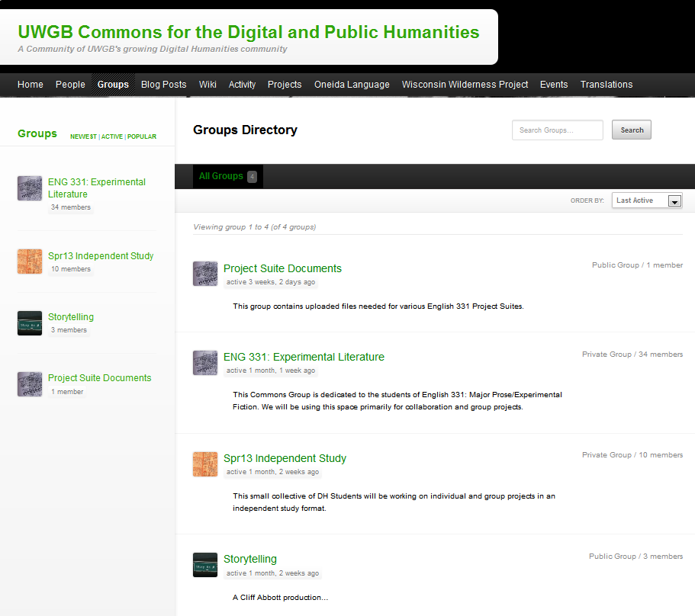Open the Storytelling title in the directory
The height and width of the screenshot is (616, 695).
click(x=250, y=559)
